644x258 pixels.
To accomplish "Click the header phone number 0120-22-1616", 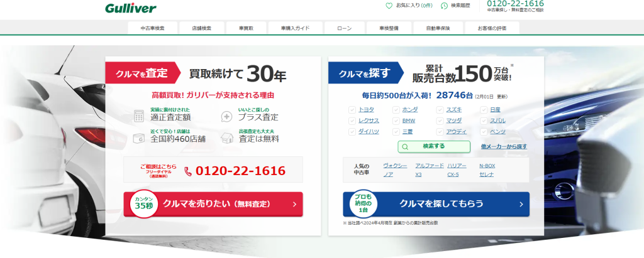I will [x=515, y=4].
